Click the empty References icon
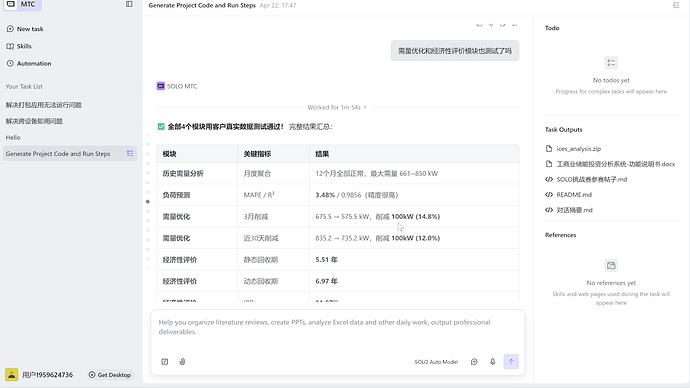 tap(611, 265)
